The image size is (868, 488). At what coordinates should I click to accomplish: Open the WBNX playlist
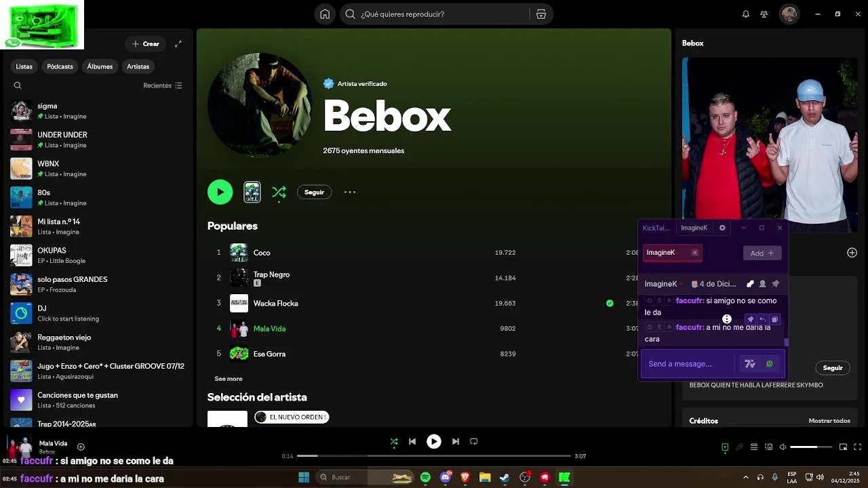[x=97, y=169]
